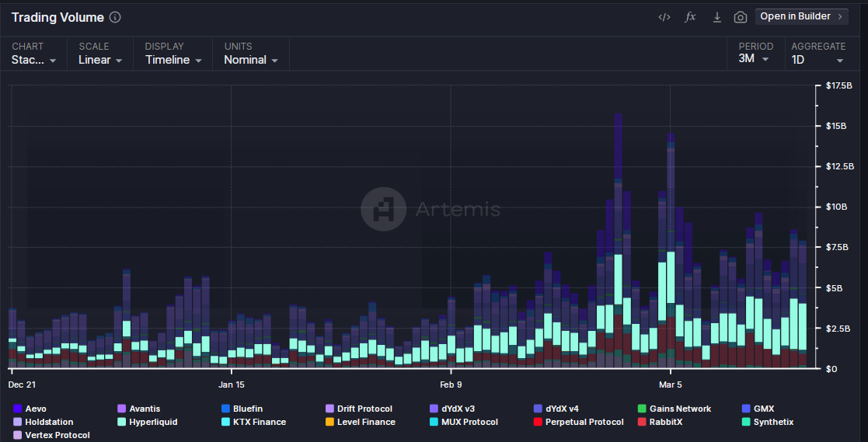Click the Jan 15 x-axis label
Viewport: 868px width, 442px height.
(232, 384)
